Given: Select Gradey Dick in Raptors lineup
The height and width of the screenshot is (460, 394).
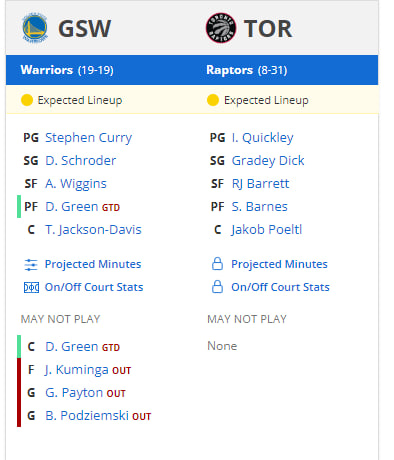Looking at the screenshot, I should click(x=268, y=161).
